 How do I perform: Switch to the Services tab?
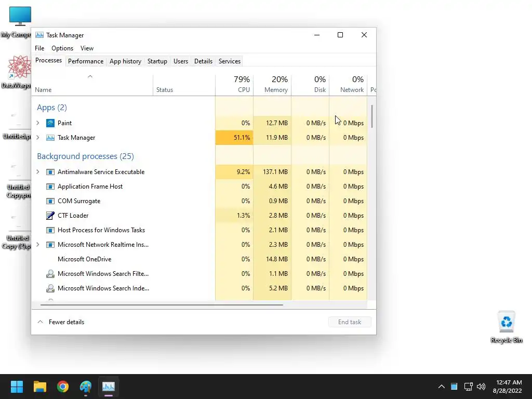(x=229, y=61)
